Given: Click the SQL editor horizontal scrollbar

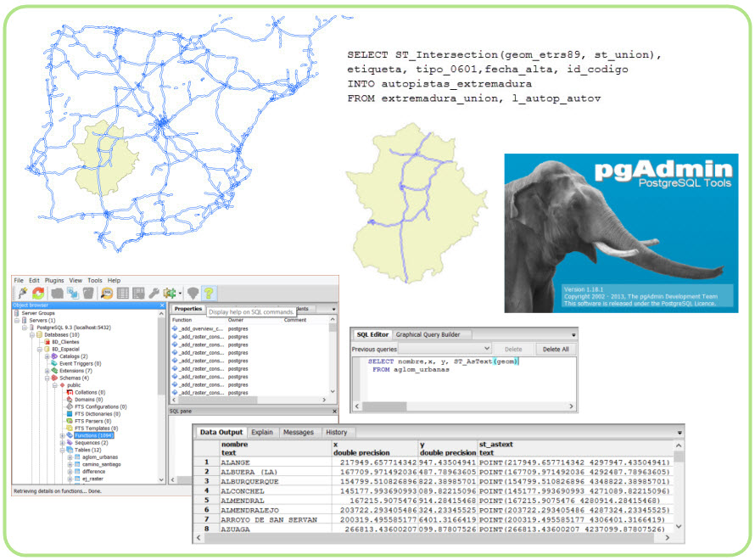Looking at the screenshot, I should 462,406.
